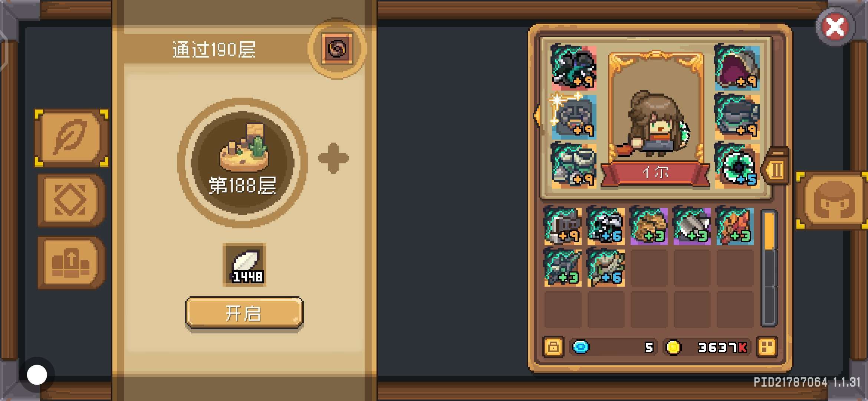Select the feather tab on left sidebar
The width and height of the screenshot is (868, 401).
coord(71,138)
